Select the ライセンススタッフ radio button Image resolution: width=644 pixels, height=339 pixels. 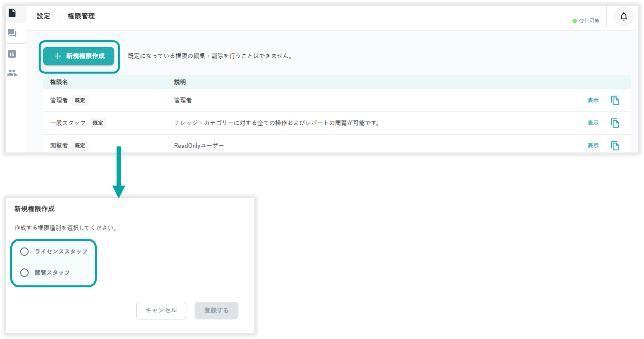coord(24,252)
